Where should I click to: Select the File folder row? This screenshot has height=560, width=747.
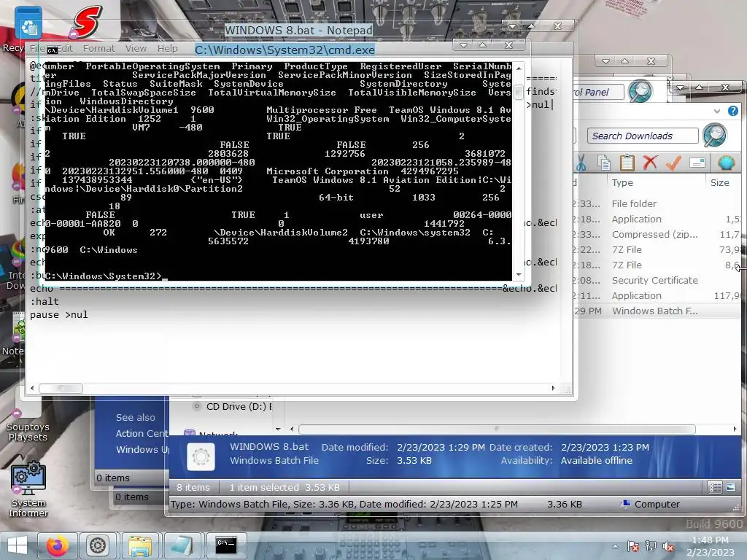pyautogui.click(x=657, y=204)
